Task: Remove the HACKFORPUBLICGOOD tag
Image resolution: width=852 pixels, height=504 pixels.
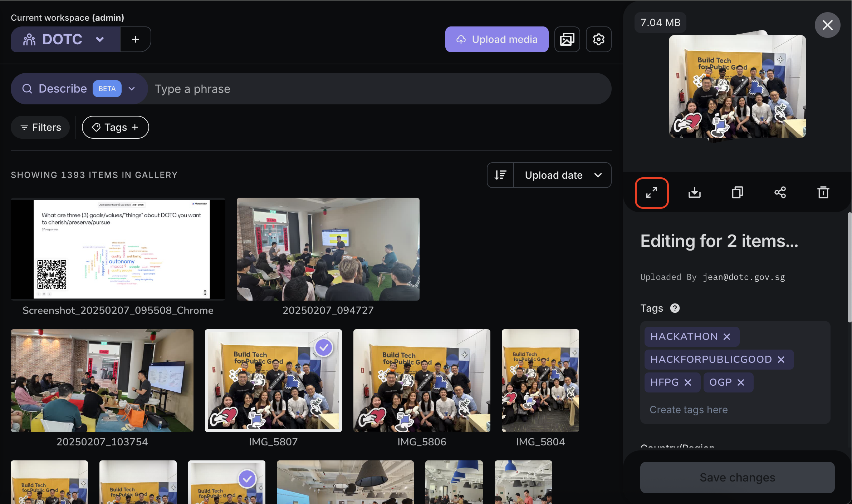Action: coord(781,360)
